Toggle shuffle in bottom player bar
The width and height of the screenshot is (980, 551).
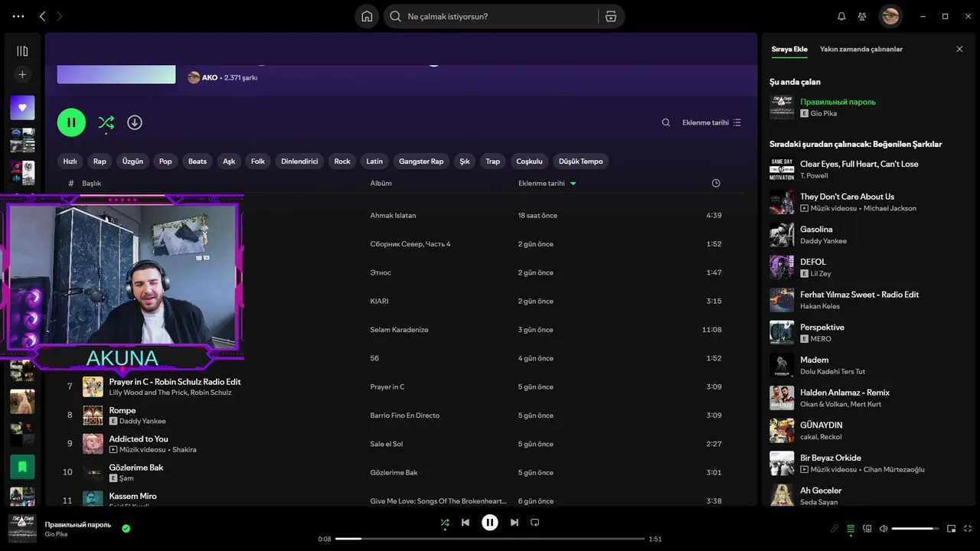(x=445, y=523)
